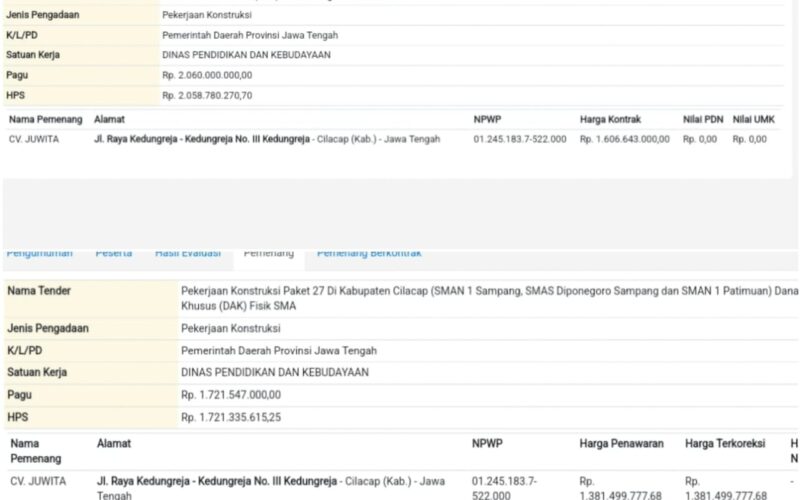
Task: Click the HPS value Rp. 2.058.780.270,70
Action: 207,95
